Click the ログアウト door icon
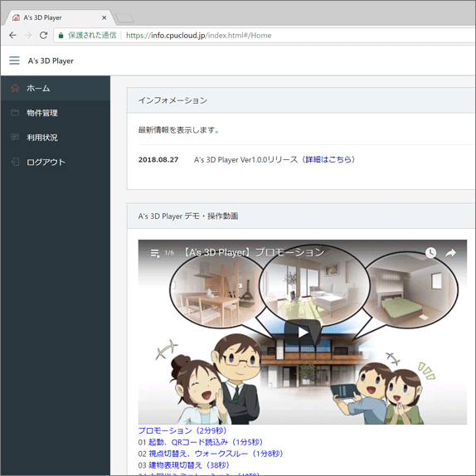 pos(15,162)
